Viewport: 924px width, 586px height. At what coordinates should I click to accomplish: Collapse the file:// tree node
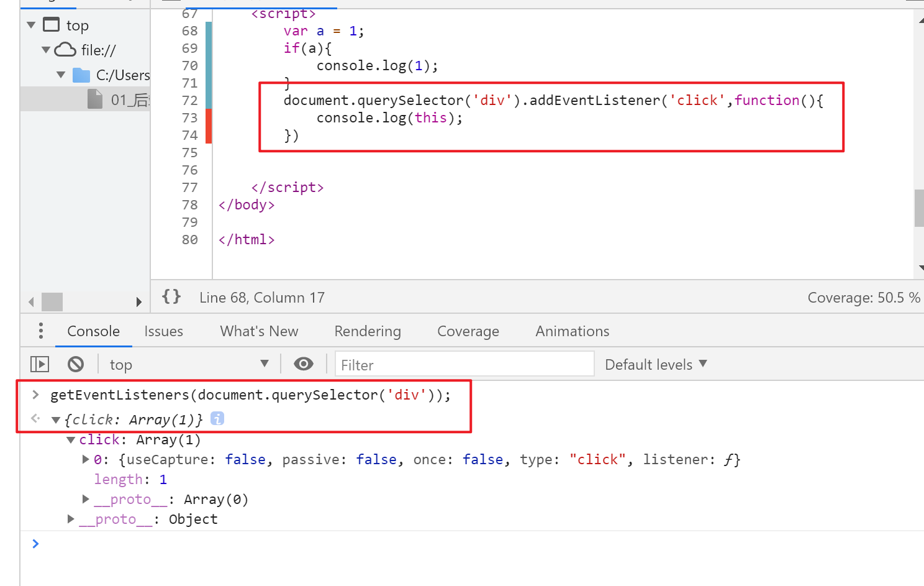(x=46, y=50)
